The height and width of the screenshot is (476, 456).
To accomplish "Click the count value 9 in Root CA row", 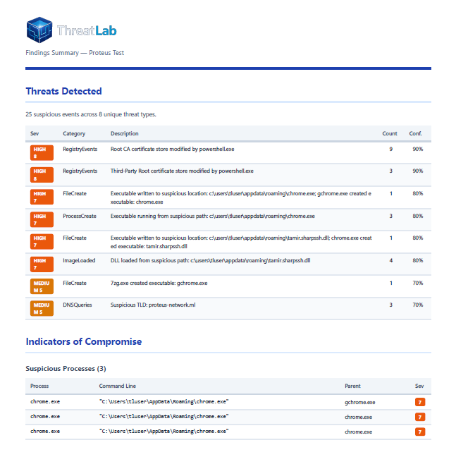I will [x=390, y=149].
